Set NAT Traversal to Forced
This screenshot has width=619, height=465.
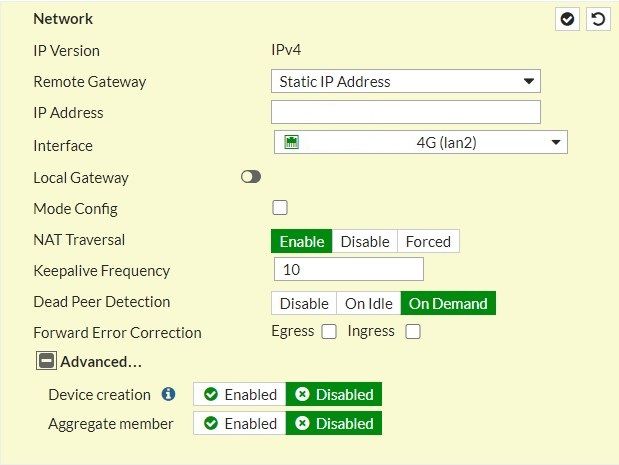pyautogui.click(x=428, y=241)
